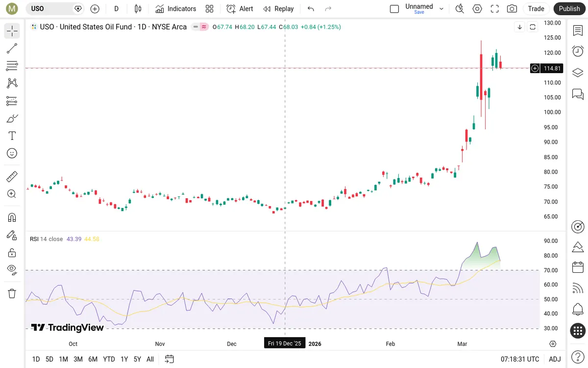The height and width of the screenshot is (368, 588).
Task: Select the brush drawing tool
Action: point(12,118)
